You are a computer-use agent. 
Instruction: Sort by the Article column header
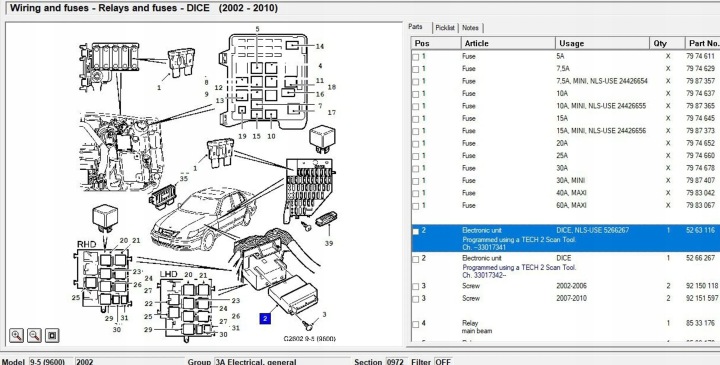coord(508,43)
